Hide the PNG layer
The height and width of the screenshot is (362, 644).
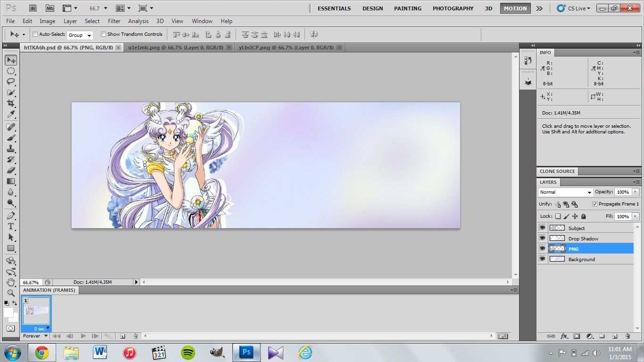point(542,248)
